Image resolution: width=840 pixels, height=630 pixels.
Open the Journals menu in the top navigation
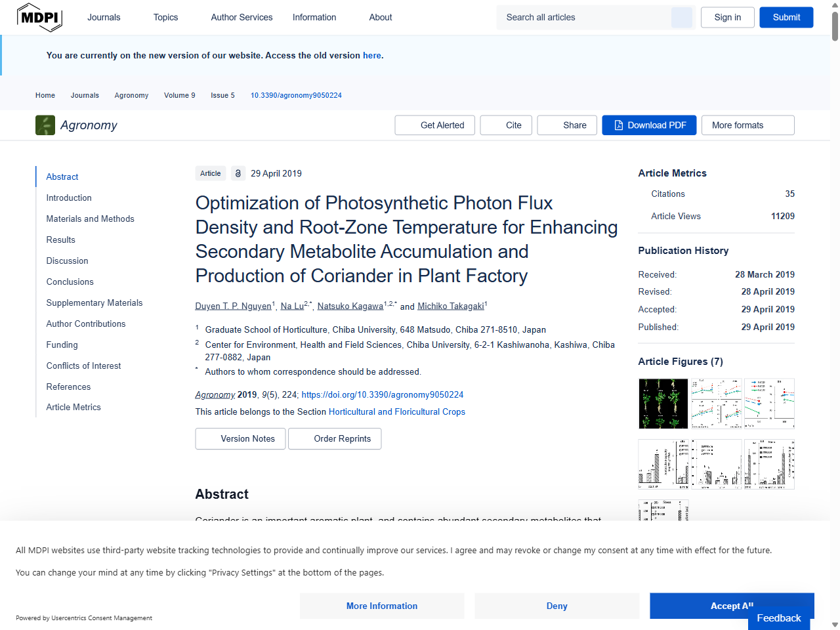104,18
